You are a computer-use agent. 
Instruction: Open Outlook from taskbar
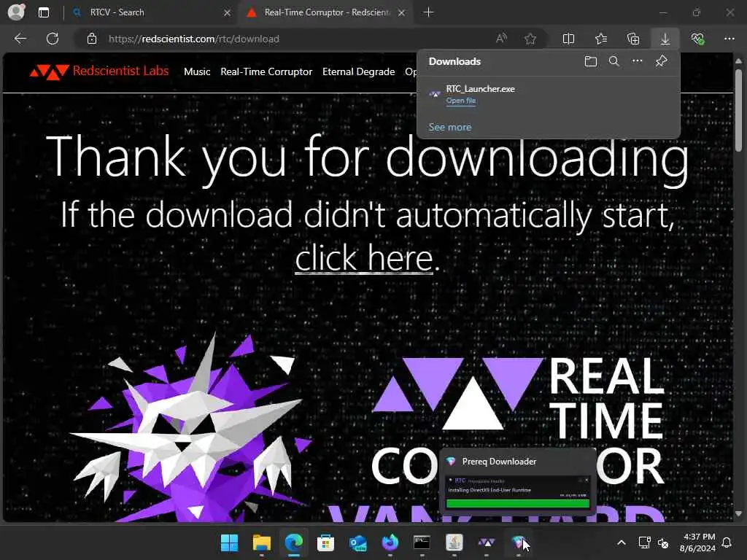[357, 542]
